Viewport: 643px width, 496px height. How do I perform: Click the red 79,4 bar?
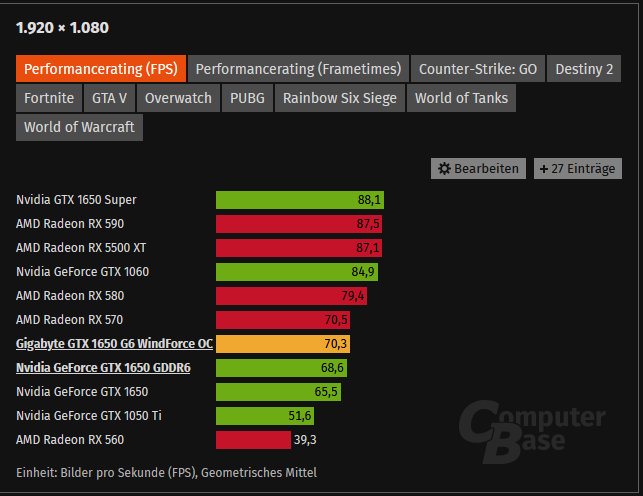[292, 296]
